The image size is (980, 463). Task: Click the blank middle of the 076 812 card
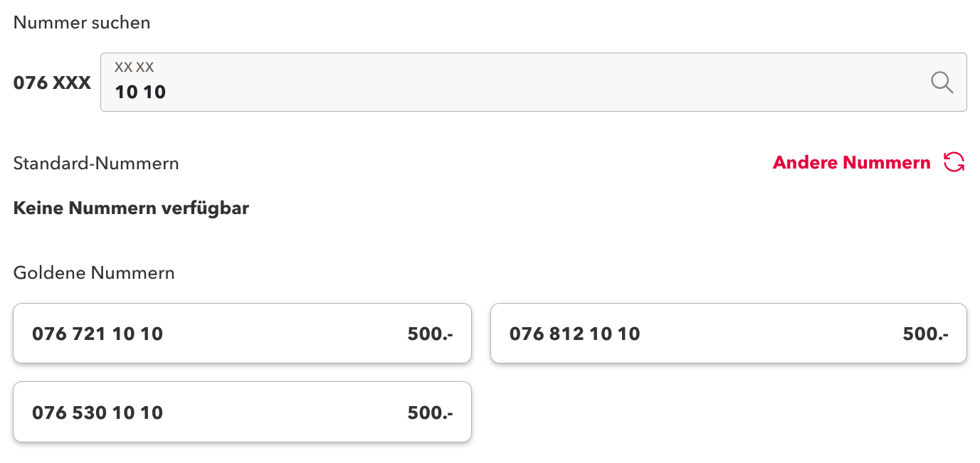tap(769, 334)
